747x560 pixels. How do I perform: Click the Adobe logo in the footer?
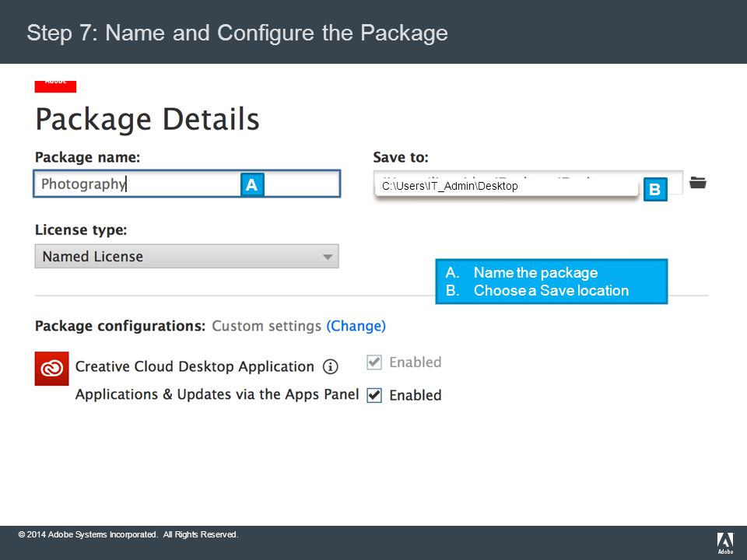[x=725, y=544]
